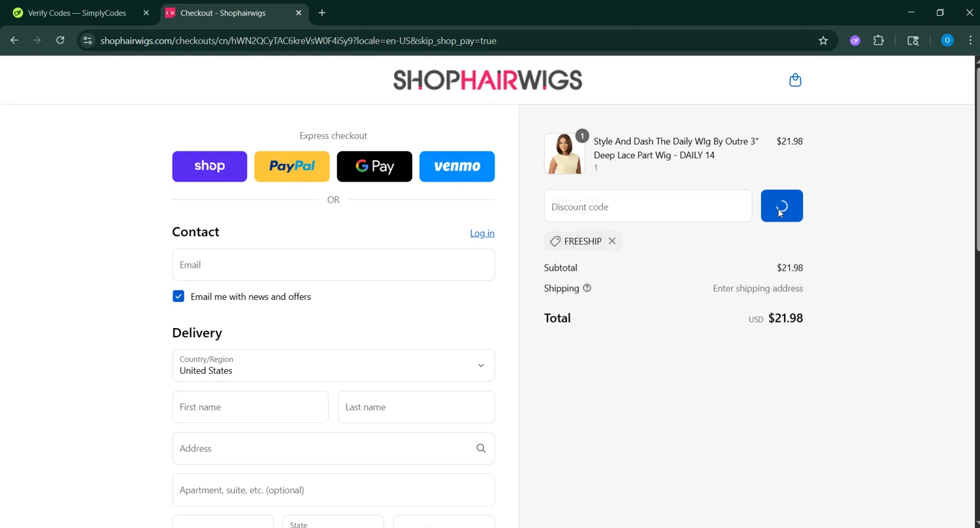Reload the checkout page
Viewport: 980px width, 528px height.
coord(60,41)
